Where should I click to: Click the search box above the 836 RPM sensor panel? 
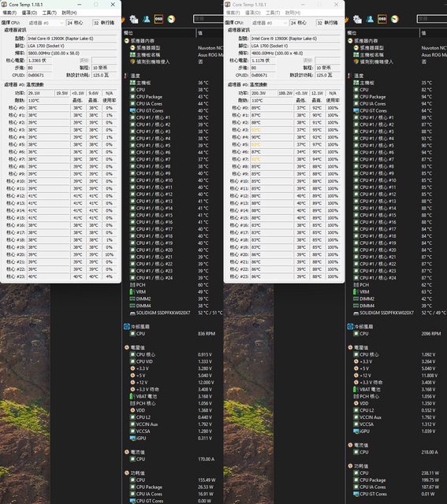coord(208,19)
